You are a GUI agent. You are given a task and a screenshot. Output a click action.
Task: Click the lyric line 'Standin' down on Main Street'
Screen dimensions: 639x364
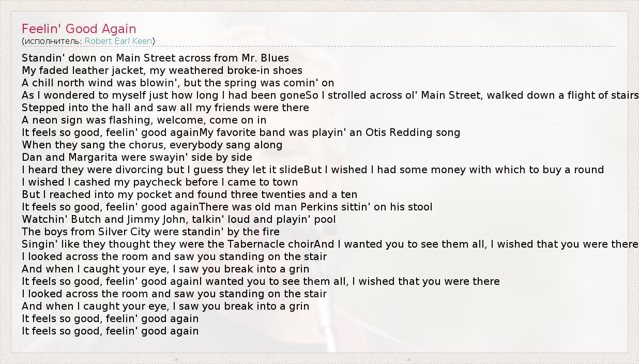pyautogui.click(x=155, y=58)
